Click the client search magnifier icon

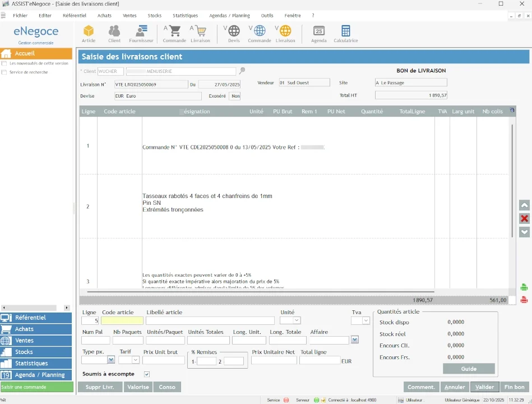pos(242,71)
